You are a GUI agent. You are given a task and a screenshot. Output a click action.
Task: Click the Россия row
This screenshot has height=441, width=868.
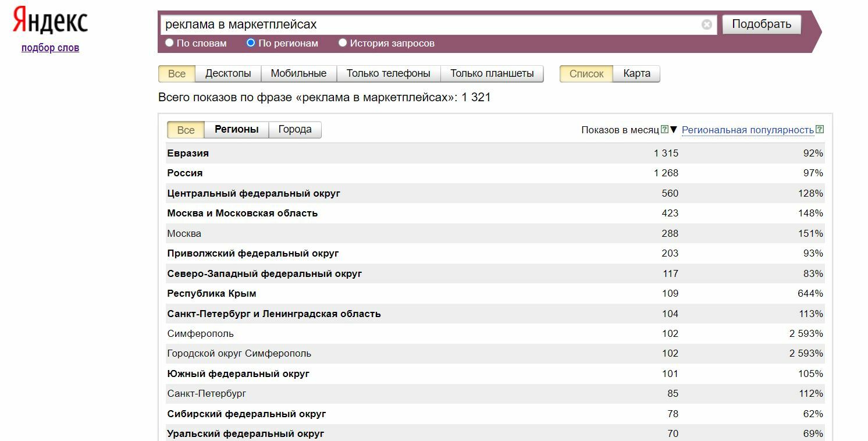click(x=495, y=173)
